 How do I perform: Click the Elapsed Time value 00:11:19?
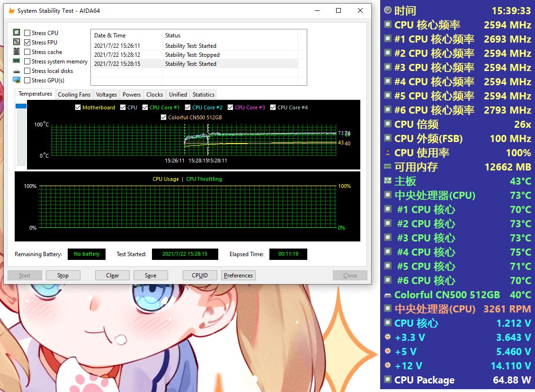(288, 254)
